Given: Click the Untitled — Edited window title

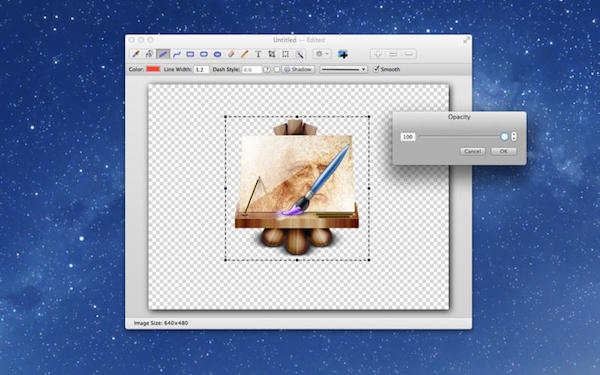Looking at the screenshot, I should (x=299, y=40).
